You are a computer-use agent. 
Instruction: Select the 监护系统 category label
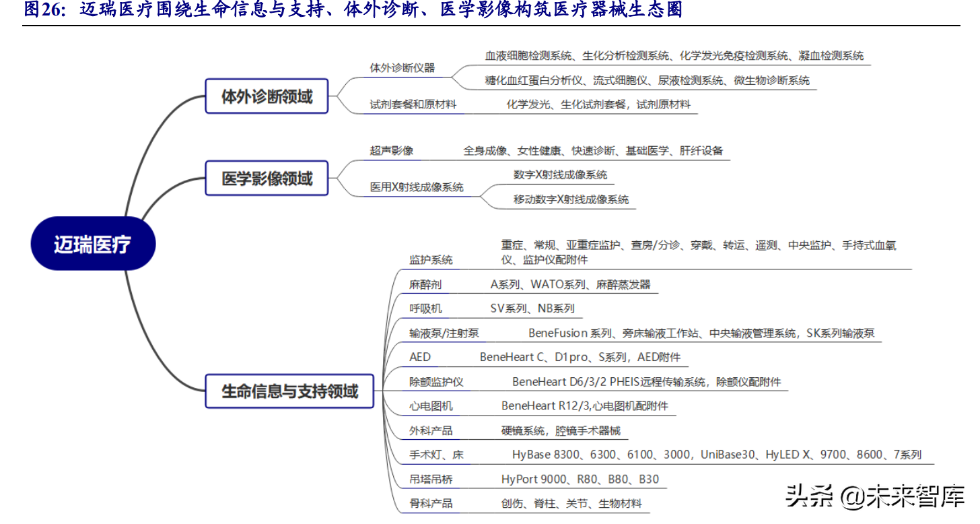[429, 259]
